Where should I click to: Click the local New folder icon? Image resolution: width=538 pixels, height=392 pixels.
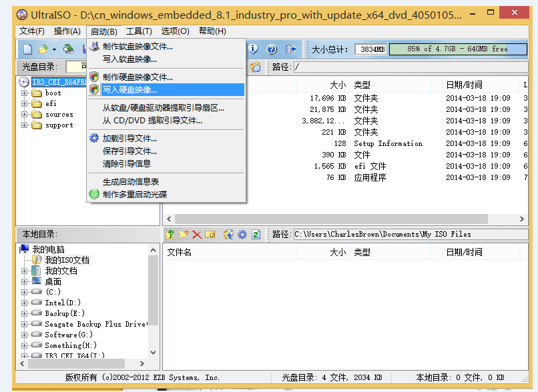point(184,235)
